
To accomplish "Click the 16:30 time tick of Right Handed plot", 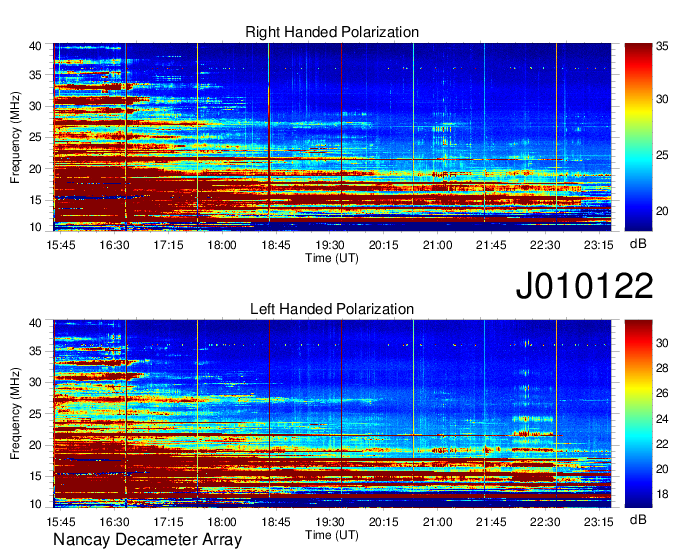I will pos(114,245).
